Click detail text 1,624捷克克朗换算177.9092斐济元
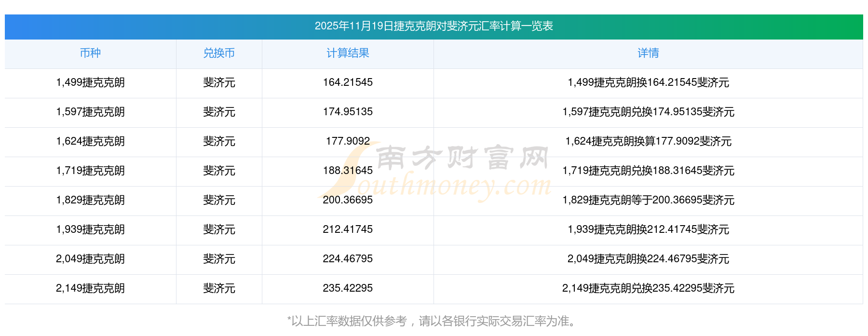Image resolution: width=868 pixels, height=336 pixels. point(648,141)
